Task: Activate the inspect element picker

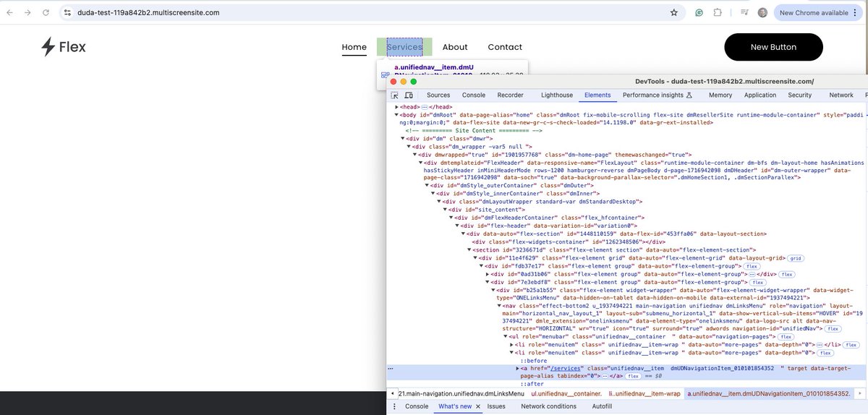Action: (395, 95)
